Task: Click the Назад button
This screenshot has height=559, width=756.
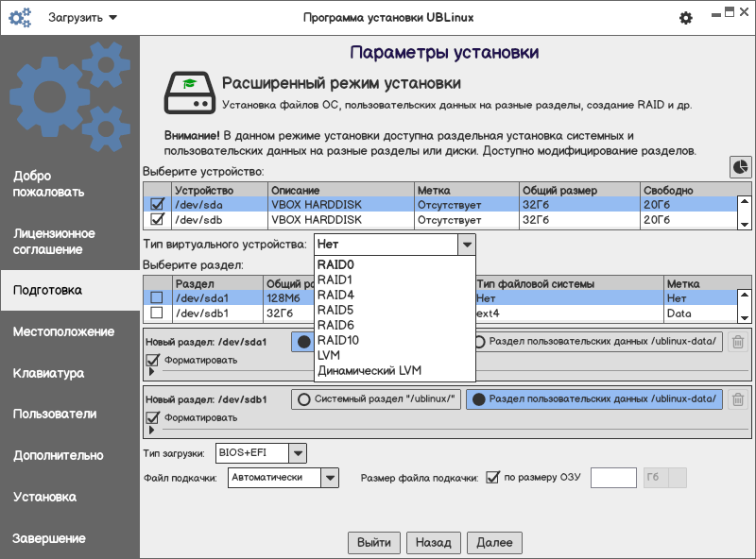Action: point(434,543)
